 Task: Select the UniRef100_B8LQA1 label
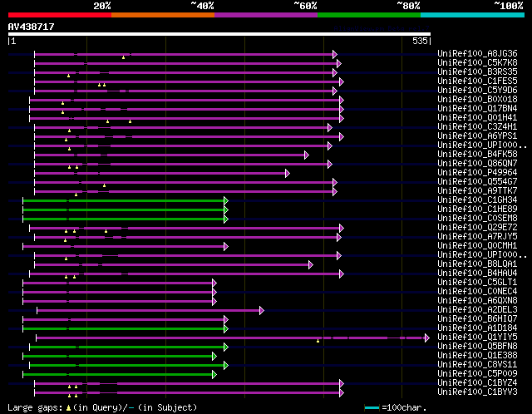point(477,264)
